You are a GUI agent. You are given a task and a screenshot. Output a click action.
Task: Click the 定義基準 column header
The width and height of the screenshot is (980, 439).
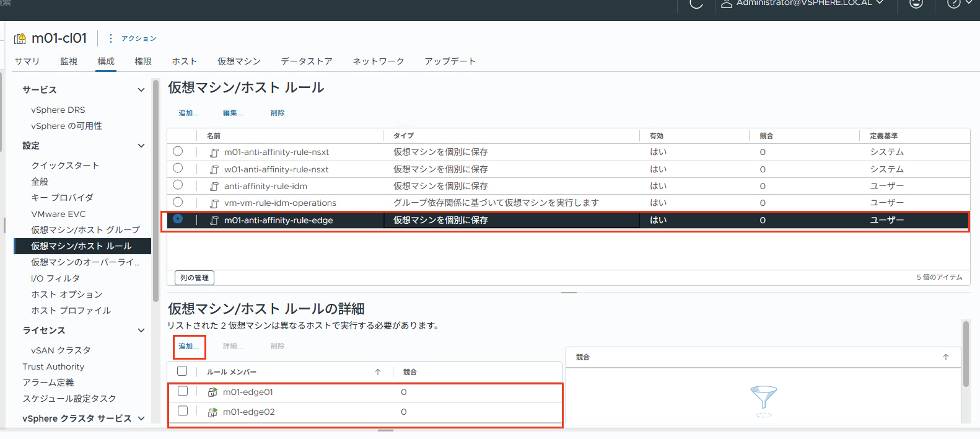[x=883, y=136]
